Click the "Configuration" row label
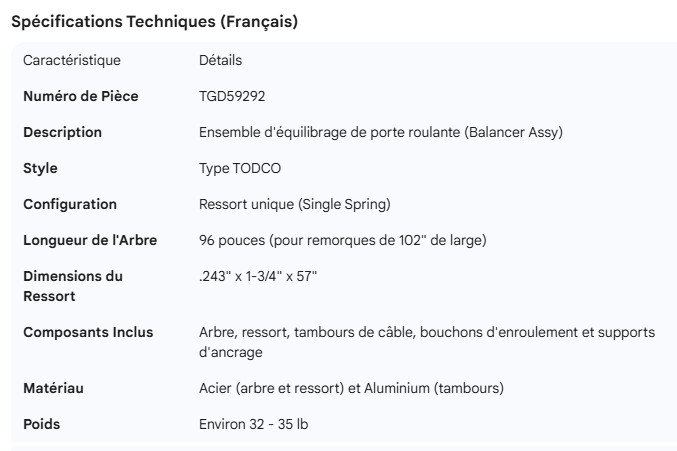Screen dimensions: 677x451 70,204
